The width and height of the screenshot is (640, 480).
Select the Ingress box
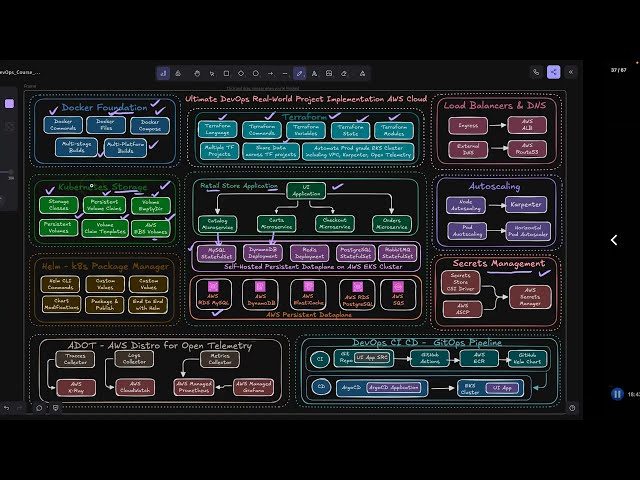coord(468,126)
